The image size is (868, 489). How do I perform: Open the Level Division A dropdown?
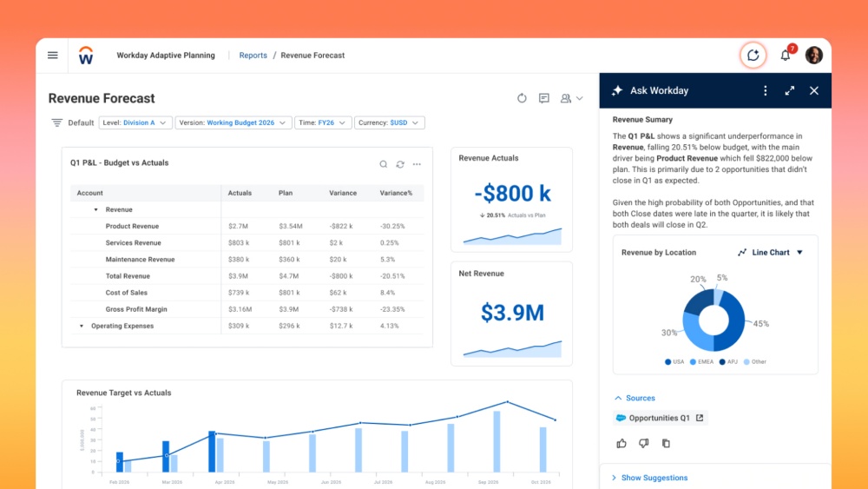(x=135, y=123)
